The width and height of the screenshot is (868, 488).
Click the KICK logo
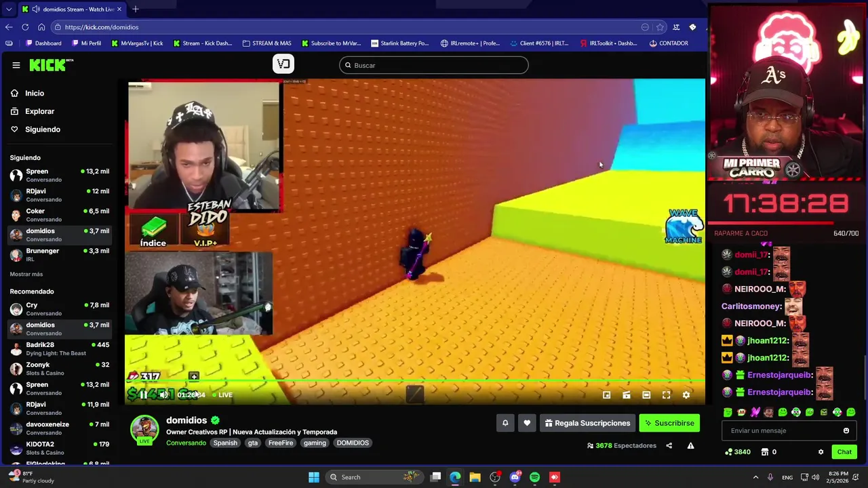pyautogui.click(x=51, y=65)
